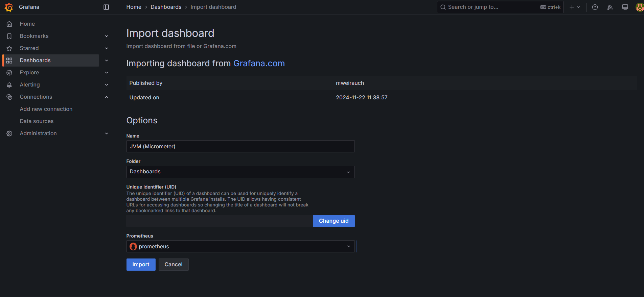Open the Folder dropdown

pos(240,172)
